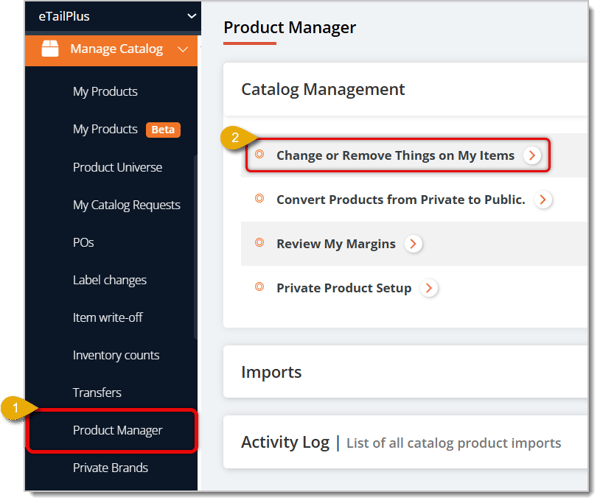
Task: Open My Products Beta menu item
Action: (105, 129)
